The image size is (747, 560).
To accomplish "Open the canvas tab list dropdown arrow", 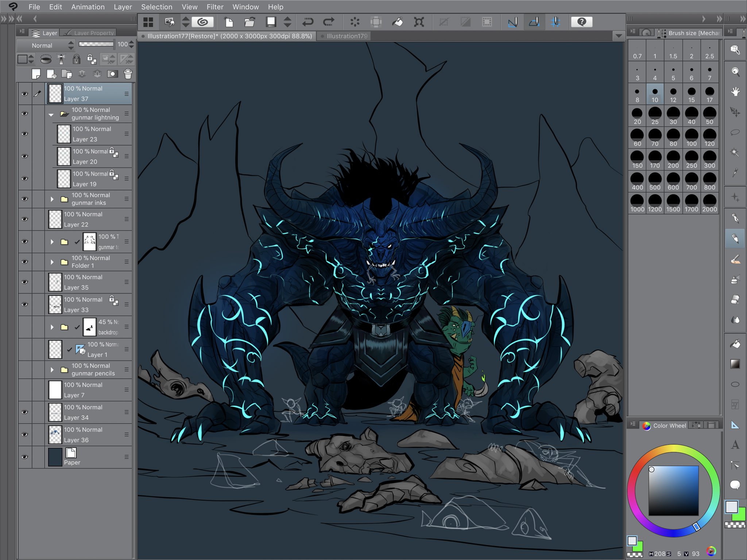I will coord(618,36).
